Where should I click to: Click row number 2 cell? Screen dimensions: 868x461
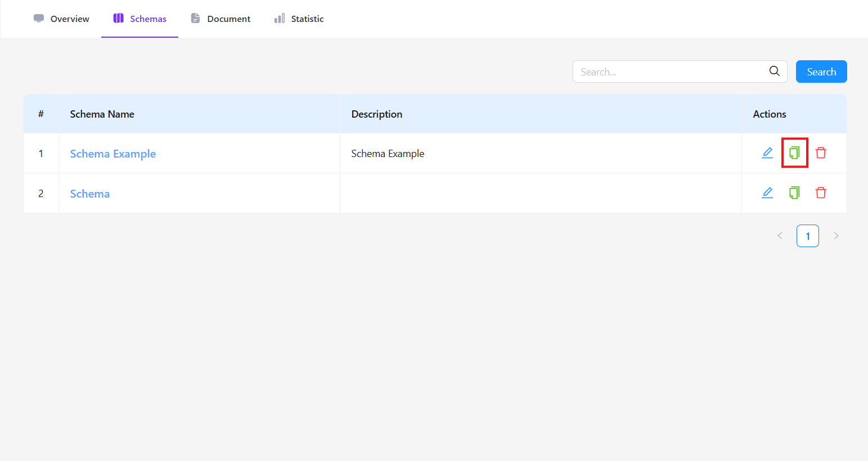coord(41,193)
